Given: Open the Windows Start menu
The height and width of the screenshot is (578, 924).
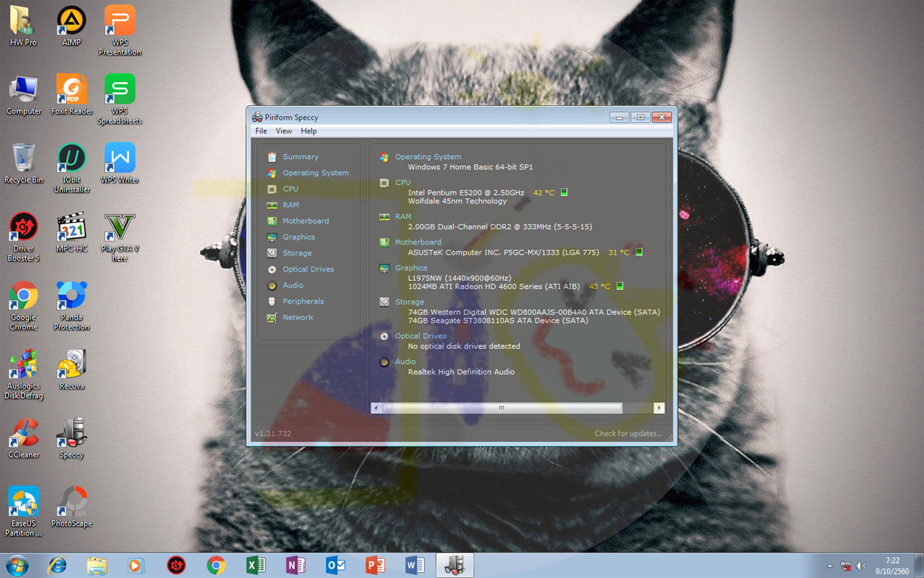Looking at the screenshot, I should 17,565.
